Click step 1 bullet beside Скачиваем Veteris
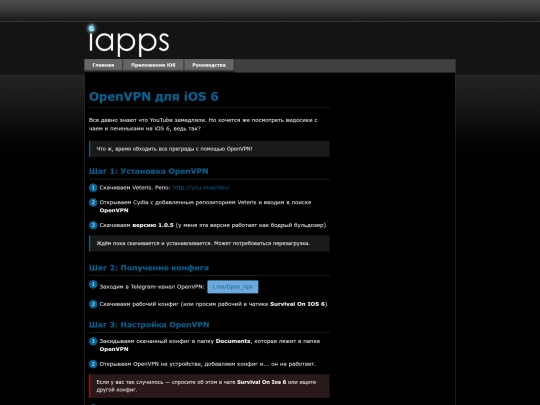 [93, 188]
